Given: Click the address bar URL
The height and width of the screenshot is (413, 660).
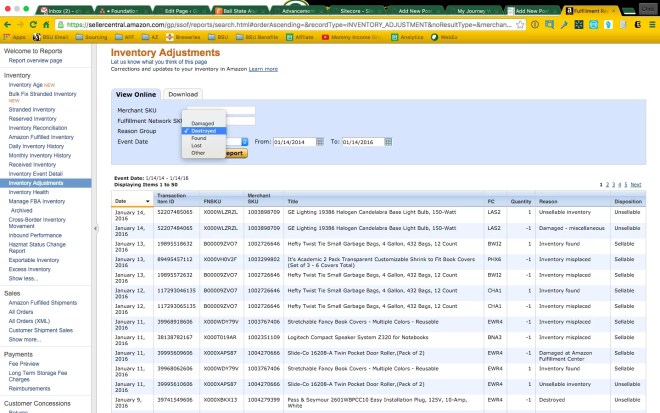Looking at the screenshot, I should [289, 25].
